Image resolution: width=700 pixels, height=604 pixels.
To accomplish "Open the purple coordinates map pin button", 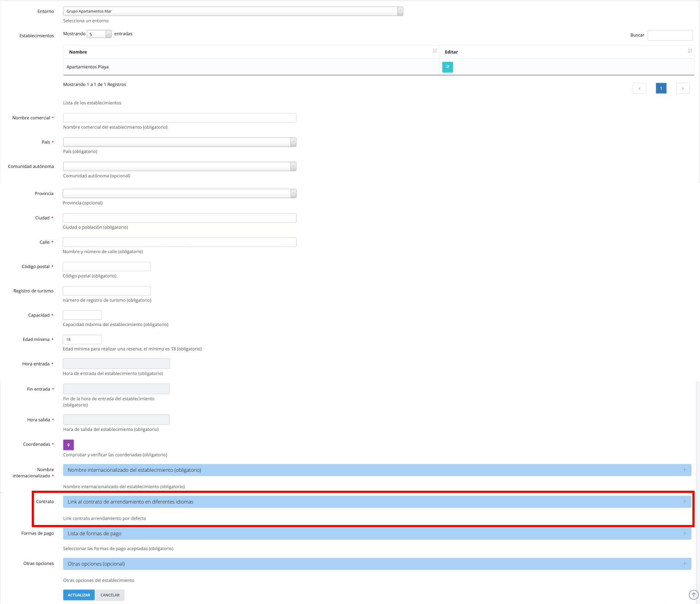I will (68, 445).
